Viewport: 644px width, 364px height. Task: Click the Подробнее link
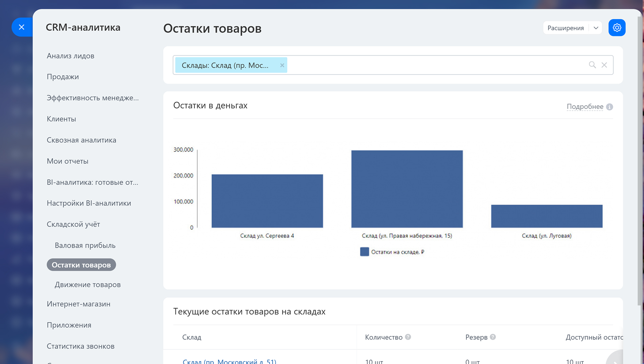pyautogui.click(x=585, y=107)
